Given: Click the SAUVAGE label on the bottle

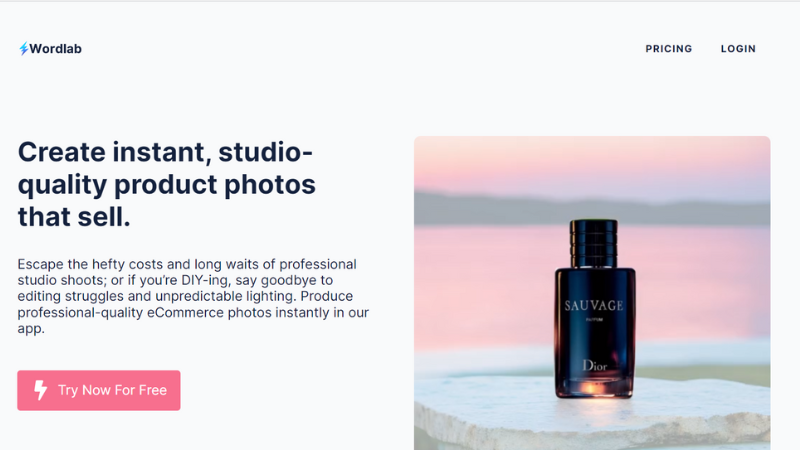Looking at the screenshot, I should (x=594, y=306).
